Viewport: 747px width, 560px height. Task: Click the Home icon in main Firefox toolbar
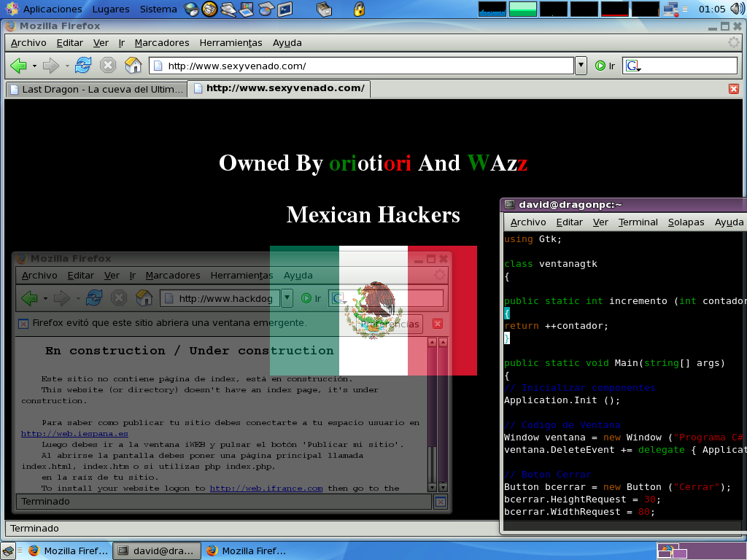133,66
